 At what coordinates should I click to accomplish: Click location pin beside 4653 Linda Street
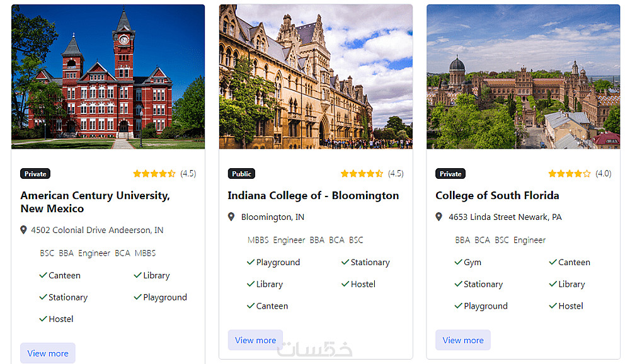pos(439,217)
